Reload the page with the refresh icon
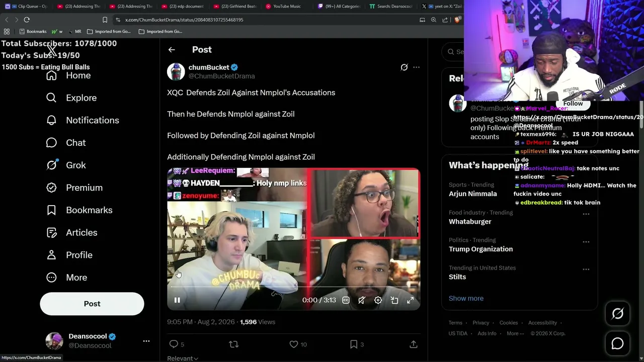Image resolution: width=644 pixels, height=362 pixels. (27, 20)
